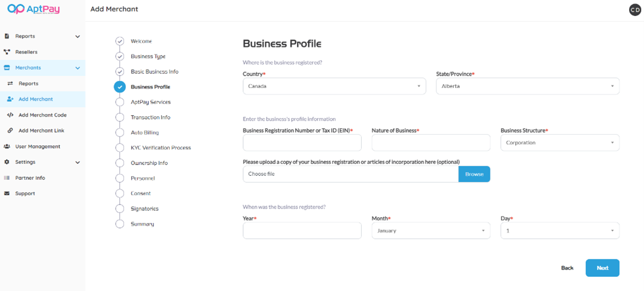
Task: Click the AptPay logo icon
Action: 16,9
